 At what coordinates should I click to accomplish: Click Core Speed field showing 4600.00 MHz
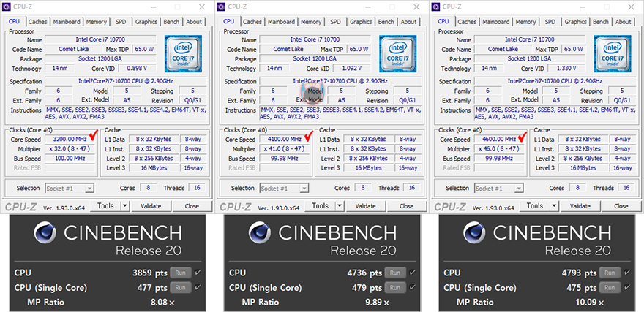point(499,139)
